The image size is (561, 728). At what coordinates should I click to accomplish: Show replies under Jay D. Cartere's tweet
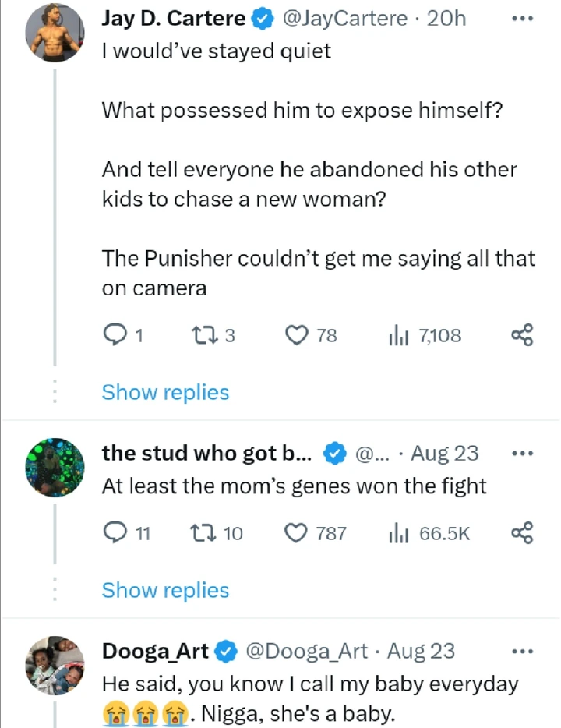165,392
